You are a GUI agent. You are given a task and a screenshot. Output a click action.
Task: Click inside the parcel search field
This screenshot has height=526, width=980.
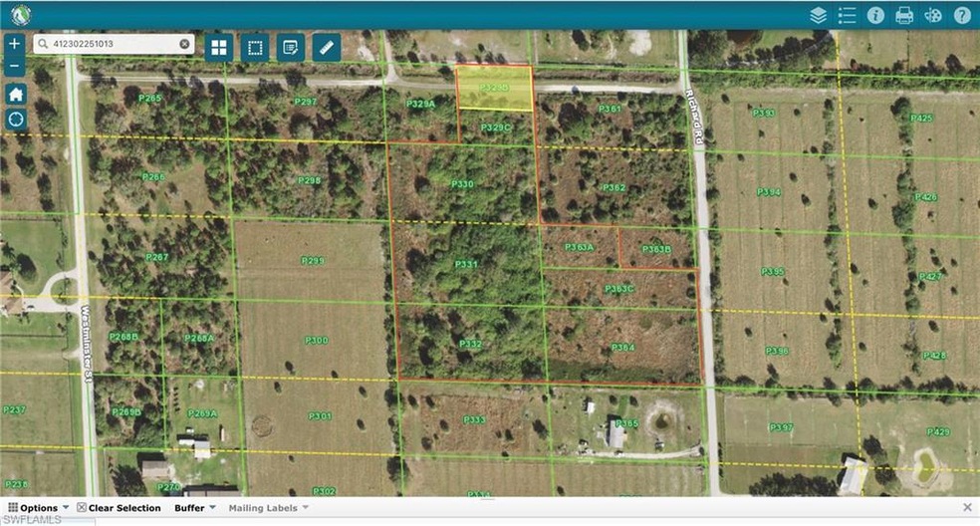112,44
